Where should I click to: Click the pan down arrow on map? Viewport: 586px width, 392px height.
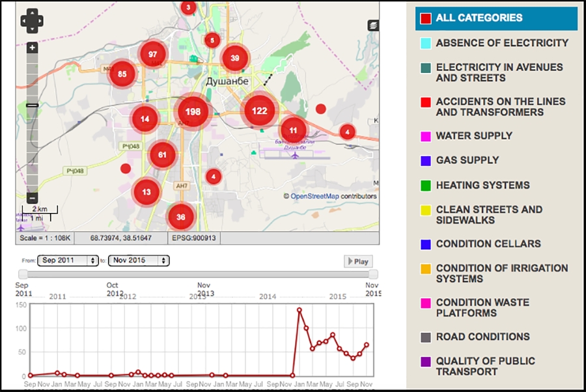click(32, 30)
